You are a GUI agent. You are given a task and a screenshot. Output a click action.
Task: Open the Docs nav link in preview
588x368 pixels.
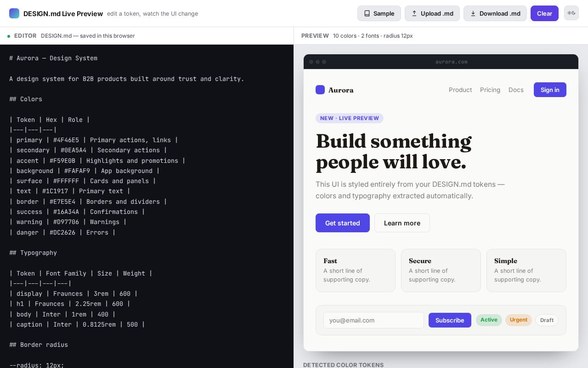pyautogui.click(x=516, y=90)
